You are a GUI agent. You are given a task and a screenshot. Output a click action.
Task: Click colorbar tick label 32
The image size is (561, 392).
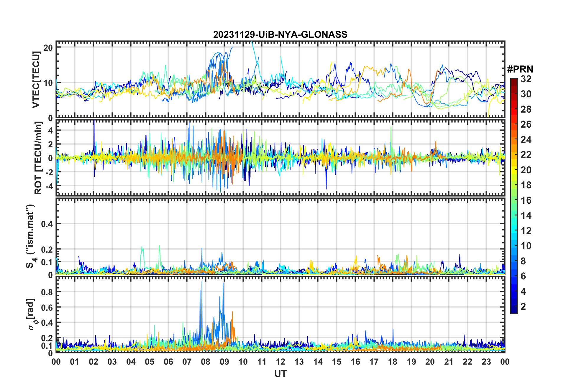click(526, 79)
